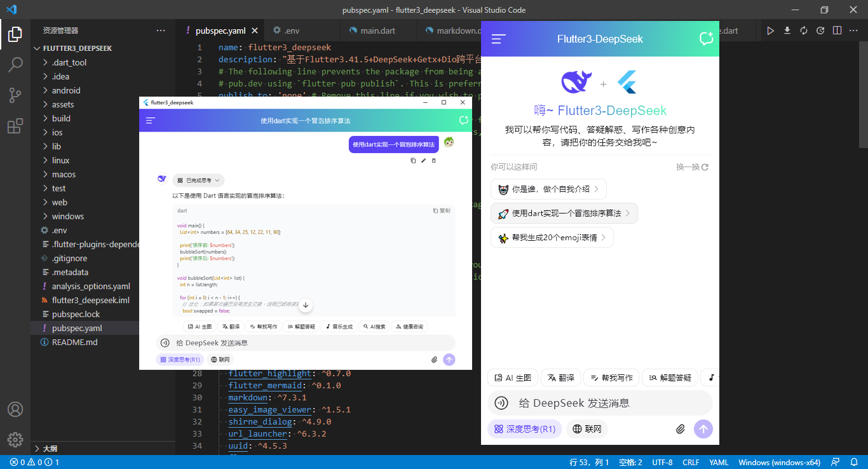This screenshot has height=469, width=868.
Task: Collapse the 已完成思考 thinking section
Action: (x=198, y=180)
